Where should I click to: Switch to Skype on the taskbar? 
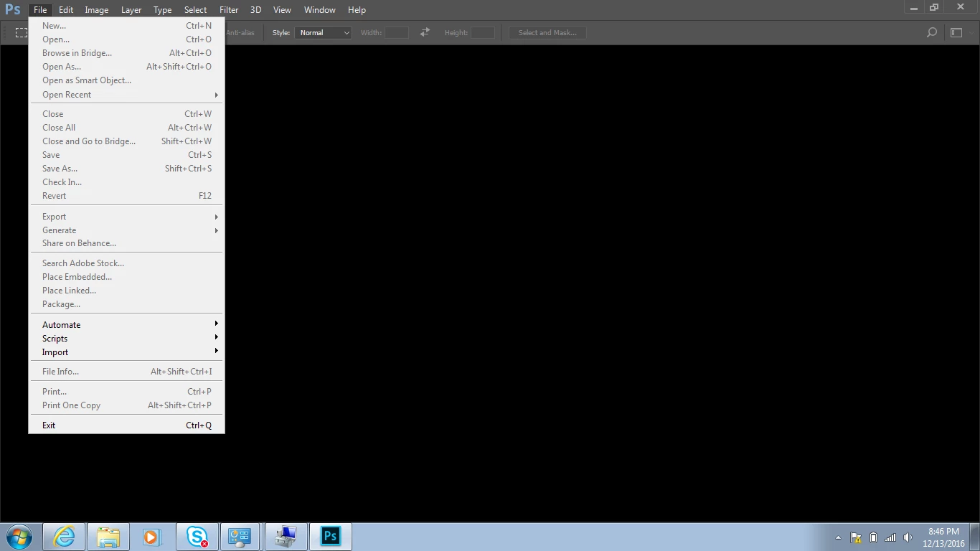197,537
